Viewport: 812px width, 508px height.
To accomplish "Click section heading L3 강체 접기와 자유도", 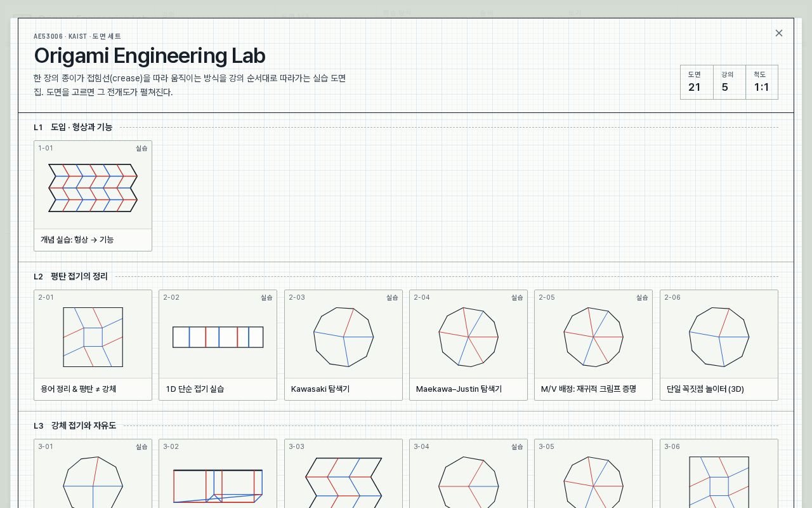I will 75,425.
